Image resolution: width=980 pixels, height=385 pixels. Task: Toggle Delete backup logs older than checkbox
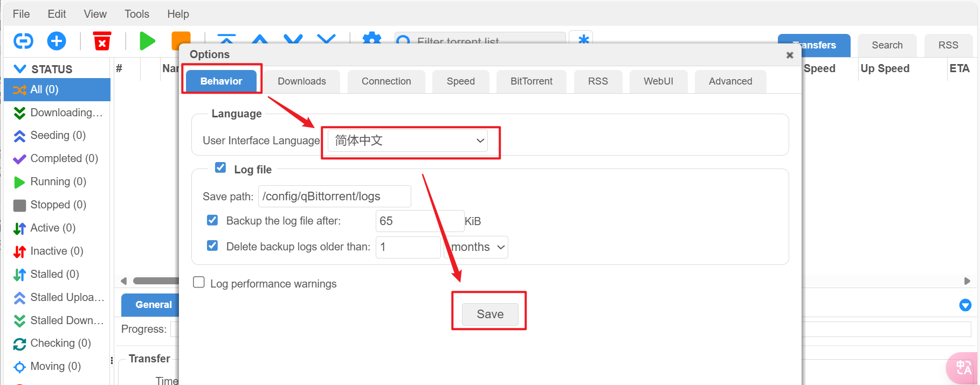[x=212, y=246]
